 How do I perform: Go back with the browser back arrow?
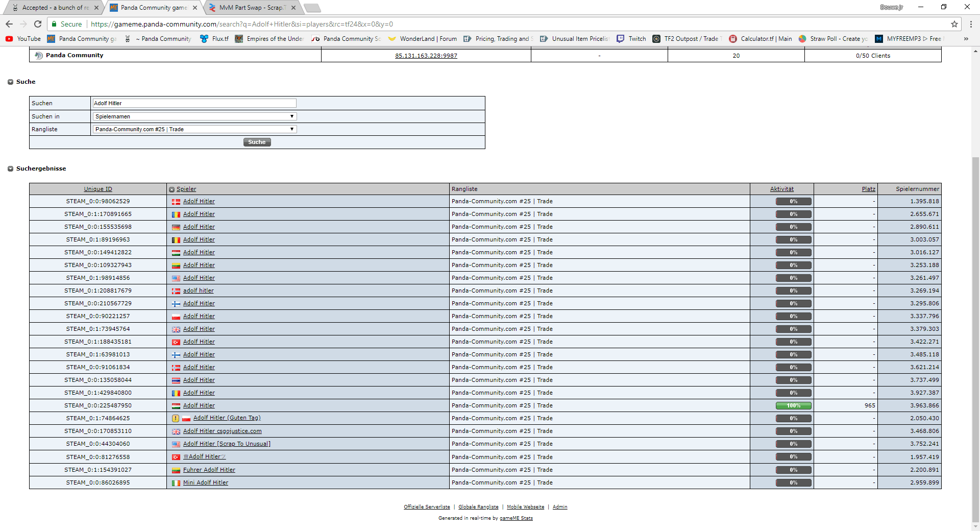point(9,24)
